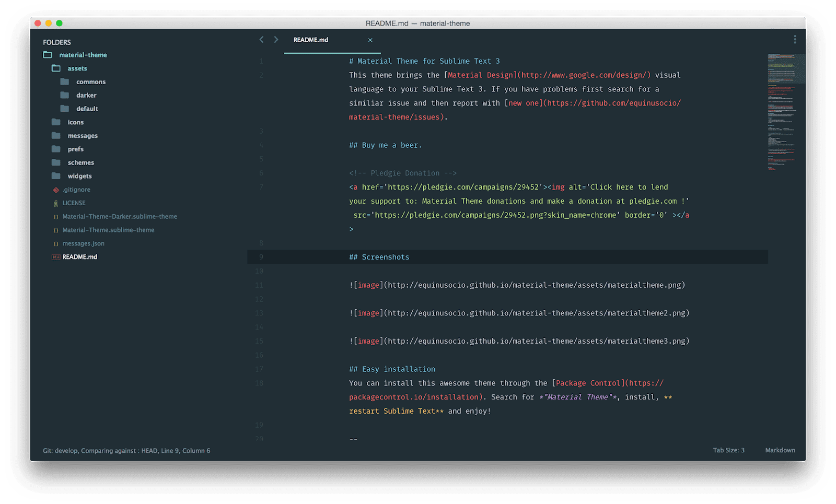Expand the messages folder
Image resolution: width=836 pixels, height=504 pixels.
click(x=83, y=136)
